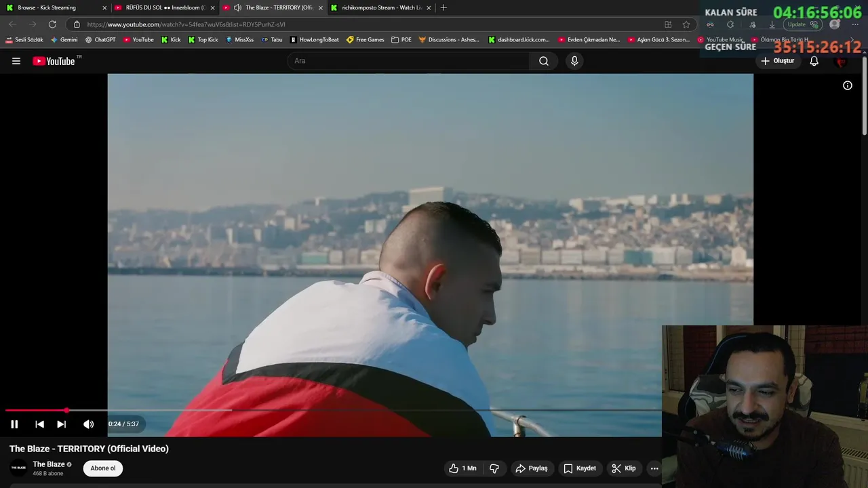The image size is (868, 488).
Task: Share the video via Paylaş
Action: [x=531, y=468]
